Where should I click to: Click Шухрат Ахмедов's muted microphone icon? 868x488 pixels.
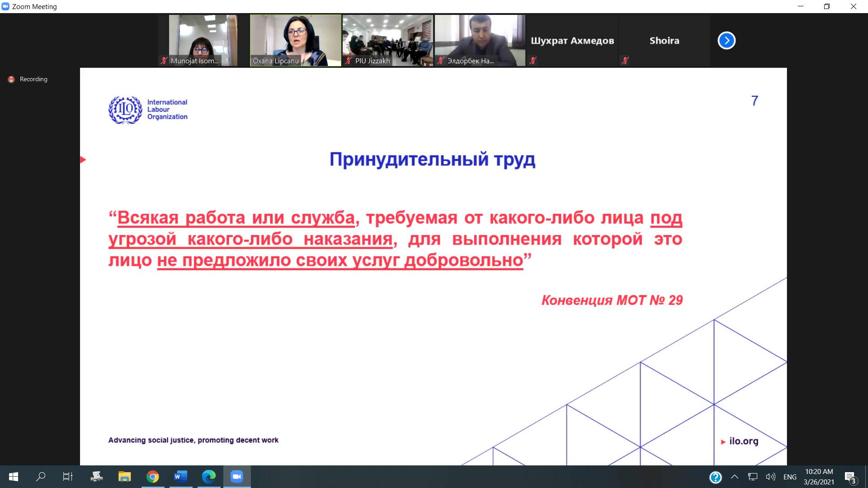533,61
